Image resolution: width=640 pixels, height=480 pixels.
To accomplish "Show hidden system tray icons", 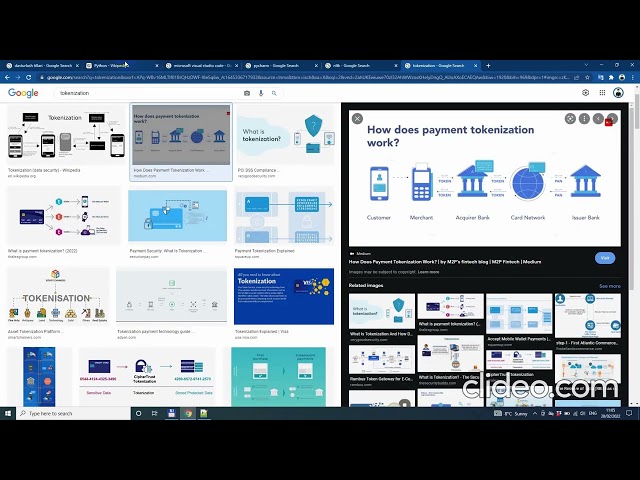I will (535, 413).
